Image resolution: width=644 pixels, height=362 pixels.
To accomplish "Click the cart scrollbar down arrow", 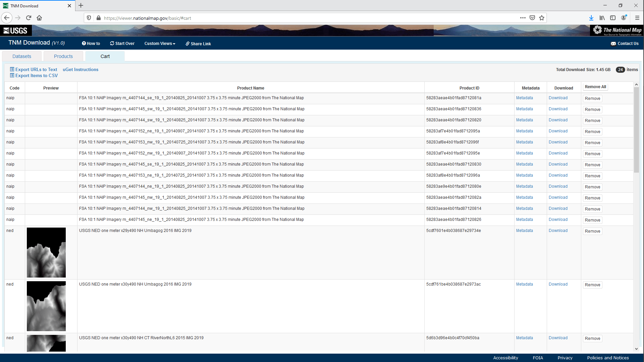I will pos(636,349).
